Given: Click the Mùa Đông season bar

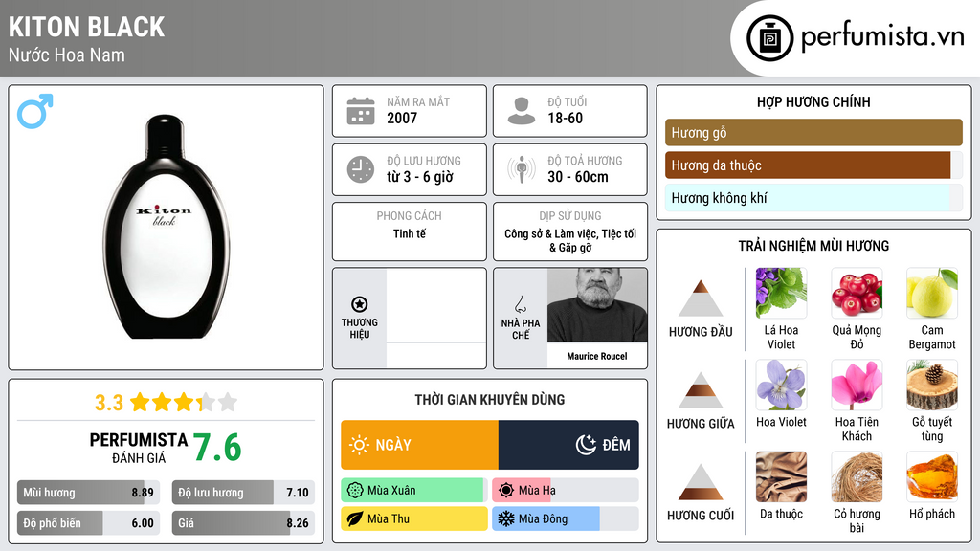Looking at the screenshot, I should tap(566, 518).
